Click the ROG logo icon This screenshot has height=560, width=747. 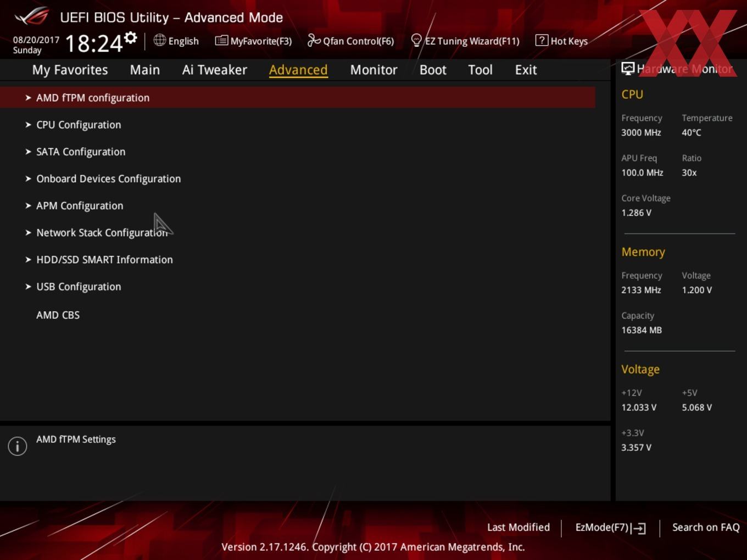coord(31,16)
